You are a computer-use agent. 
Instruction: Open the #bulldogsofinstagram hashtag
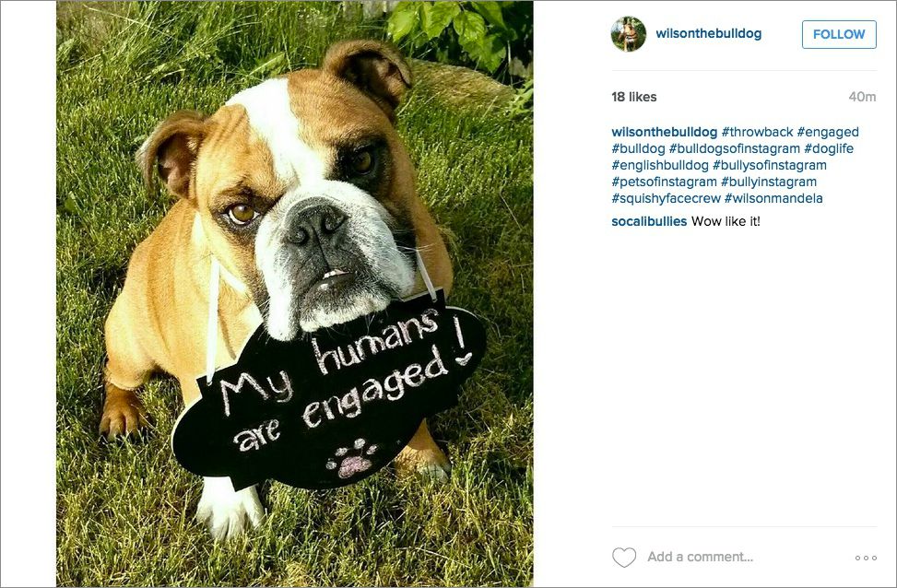pos(734,148)
